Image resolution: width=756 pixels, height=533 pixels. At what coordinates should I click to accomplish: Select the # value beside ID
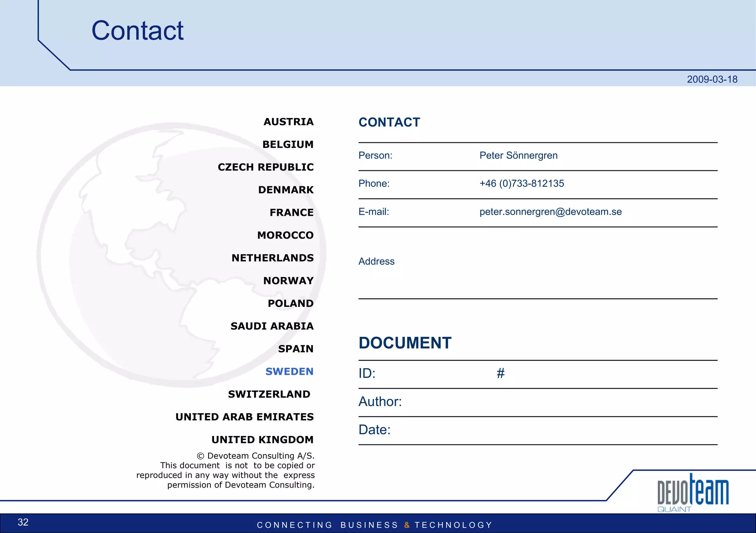point(501,373)
